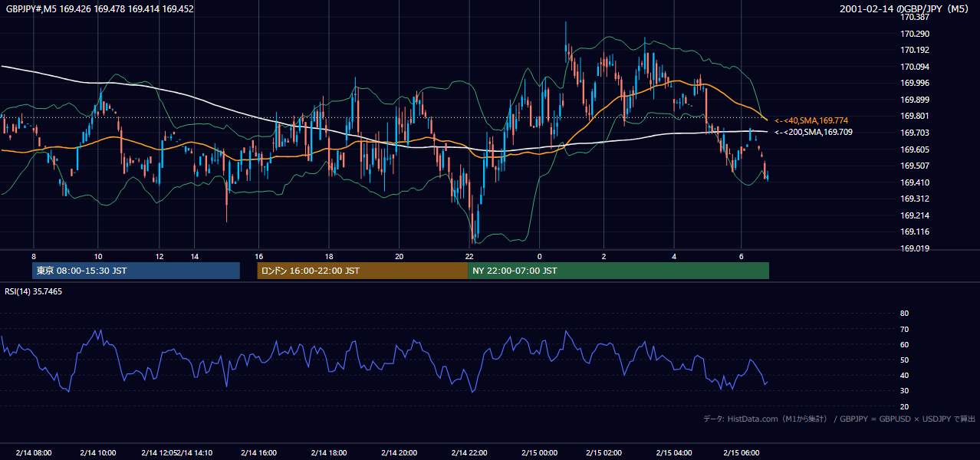
Task: Click hour tick 22 under price chart
Action: pos(469,256)
